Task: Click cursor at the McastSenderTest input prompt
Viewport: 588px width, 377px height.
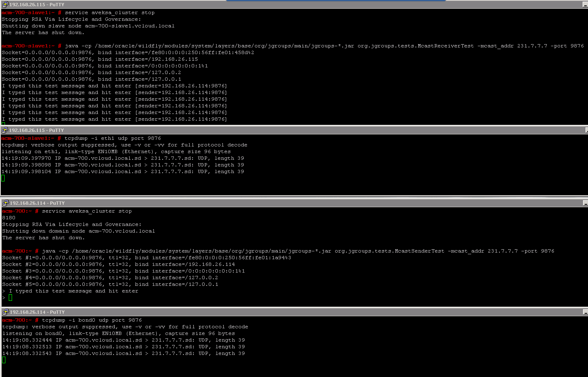Action: (x=10, y=298)
